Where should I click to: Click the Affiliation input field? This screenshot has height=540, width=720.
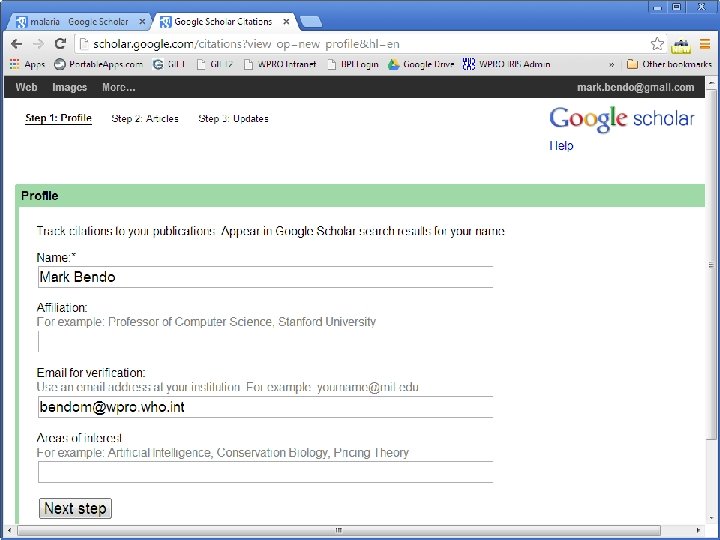[x=265, y=342]
